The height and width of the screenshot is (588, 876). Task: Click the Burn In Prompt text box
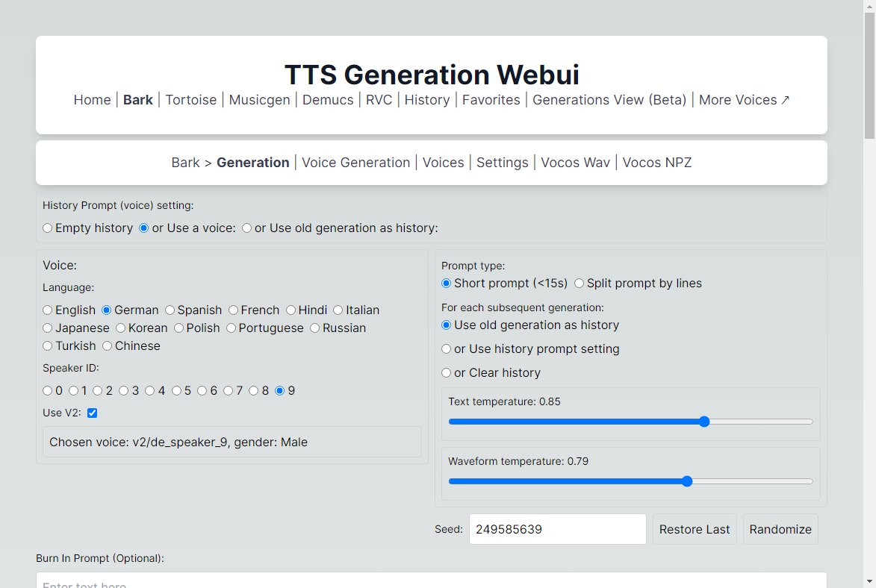[432, 581]
